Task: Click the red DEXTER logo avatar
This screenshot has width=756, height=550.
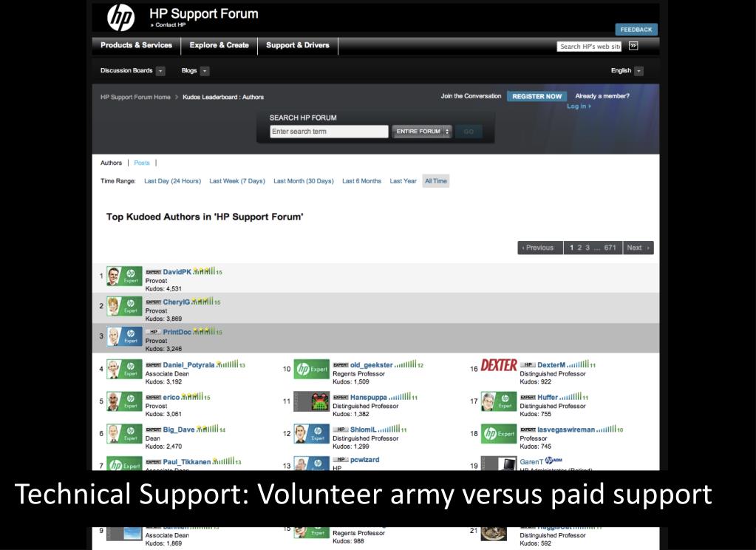Action: coord(499,365)
